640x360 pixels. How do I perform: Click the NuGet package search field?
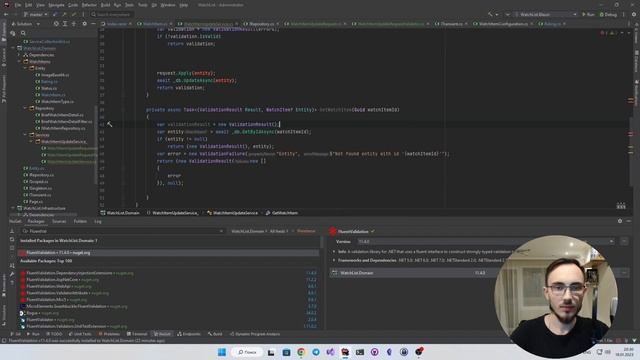click(122, 231)
